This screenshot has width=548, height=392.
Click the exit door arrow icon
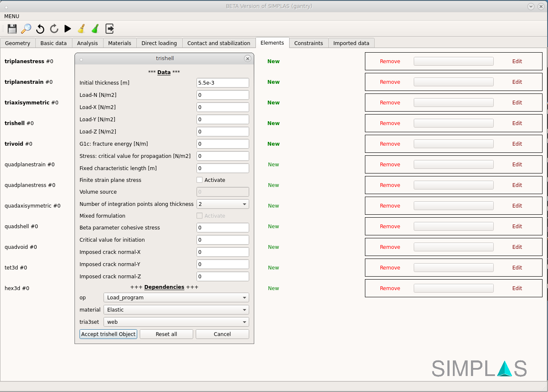pos(109,29)
